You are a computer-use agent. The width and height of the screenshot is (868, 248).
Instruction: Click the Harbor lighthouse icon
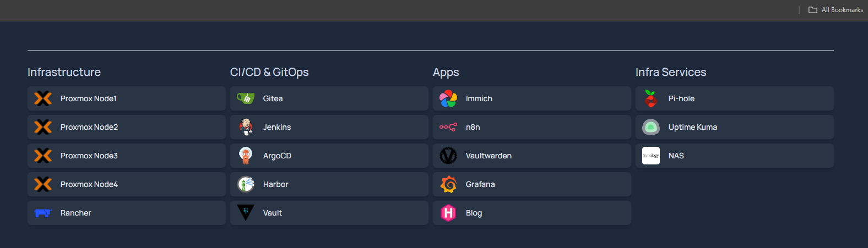246,184
